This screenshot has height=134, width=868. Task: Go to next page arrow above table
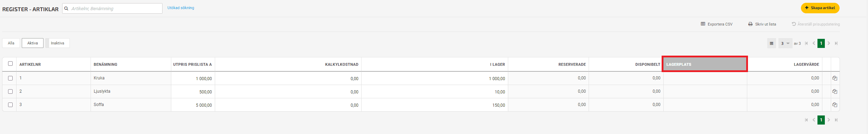coord(829,43)
